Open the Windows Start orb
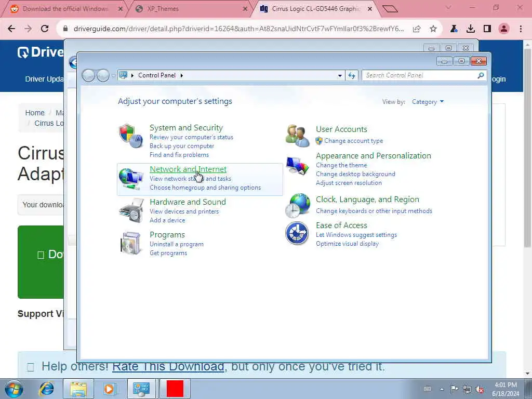The image size is (532, 399). pos(14,389)
